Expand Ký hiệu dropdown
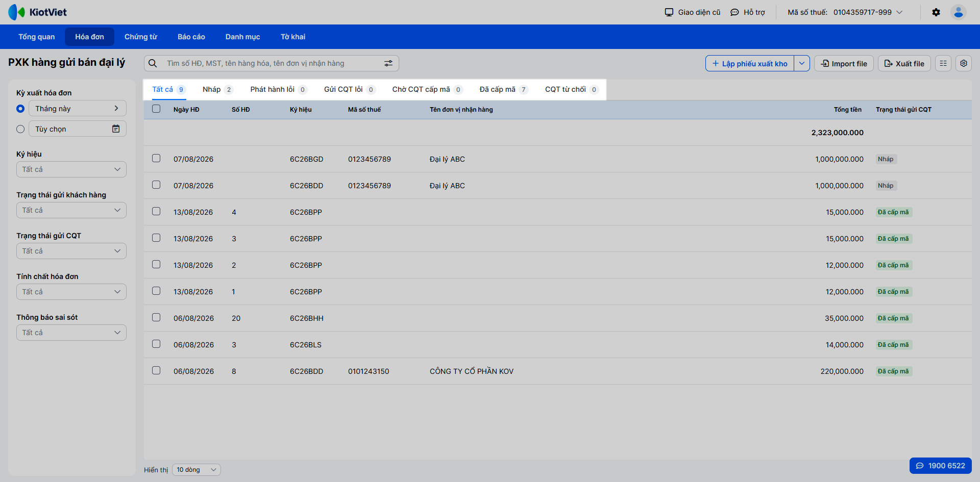 71,169
